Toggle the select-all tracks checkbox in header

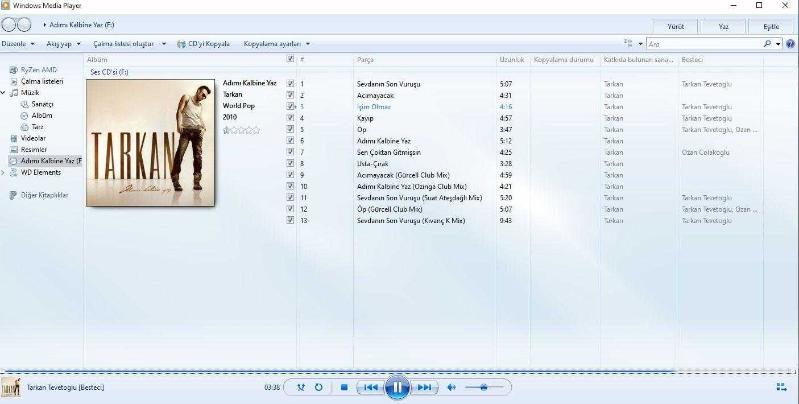(290, 59)
